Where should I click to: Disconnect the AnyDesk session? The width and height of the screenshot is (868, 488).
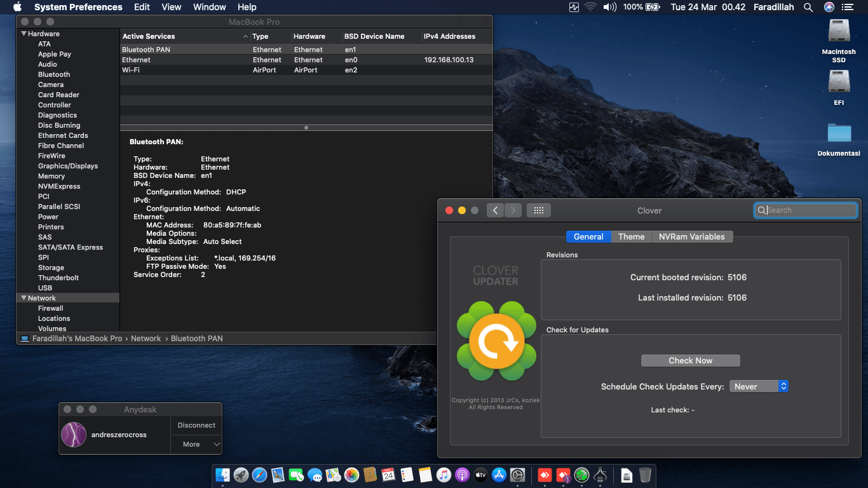click(196, 425)
